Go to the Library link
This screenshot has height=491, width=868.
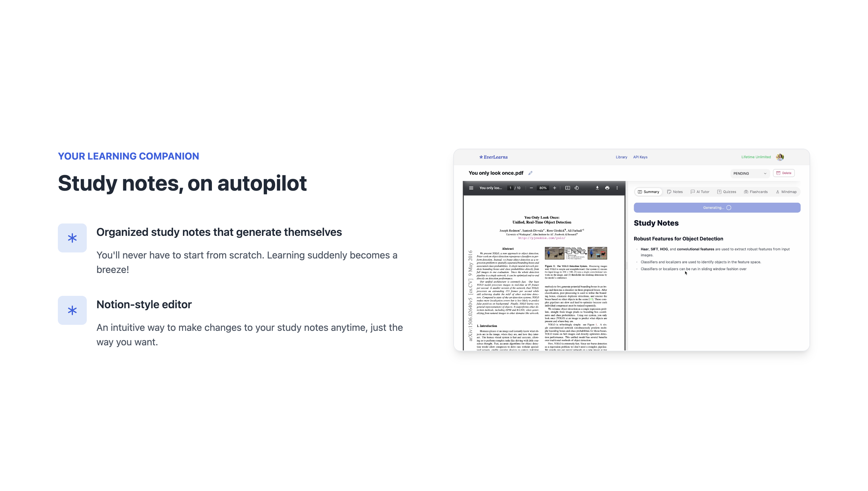point(621,157)
